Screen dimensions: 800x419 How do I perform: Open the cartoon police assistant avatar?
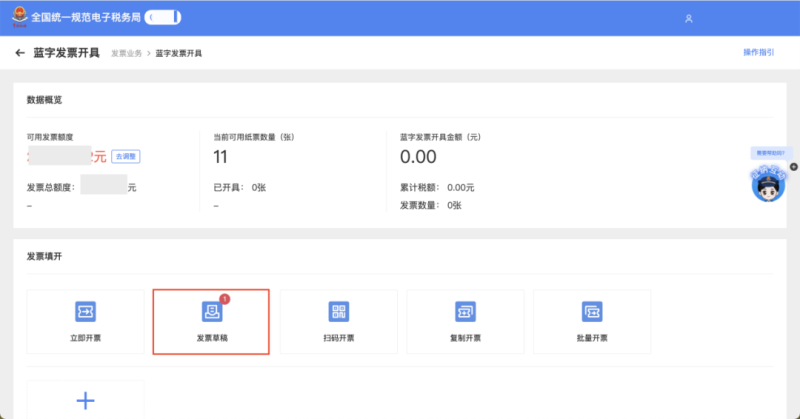pyautogui.click(x=767, y=183)
